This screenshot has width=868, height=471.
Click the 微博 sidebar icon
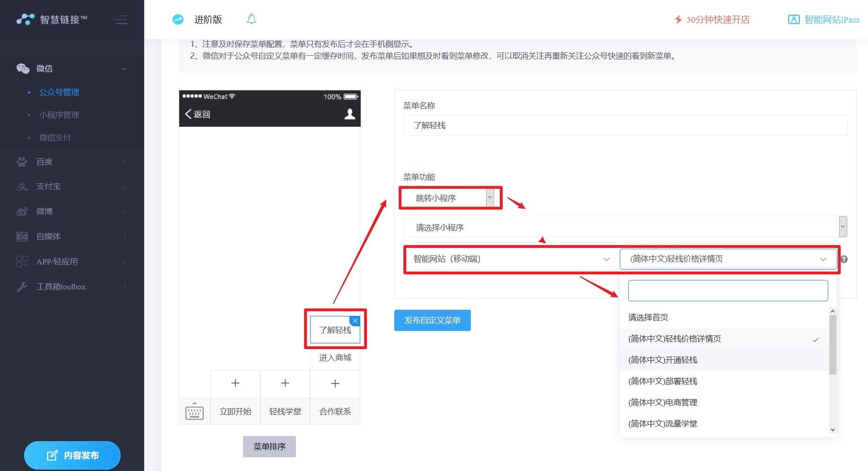tap(21, 211)
